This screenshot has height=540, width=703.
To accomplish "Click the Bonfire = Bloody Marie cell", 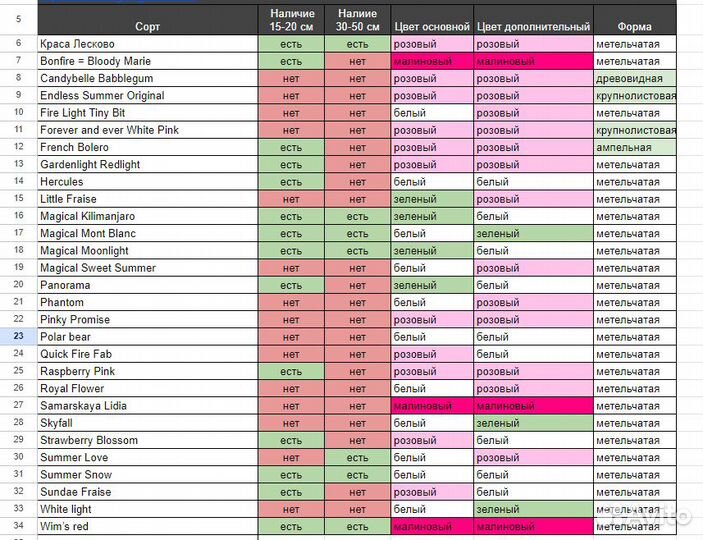I will [147, 61].
